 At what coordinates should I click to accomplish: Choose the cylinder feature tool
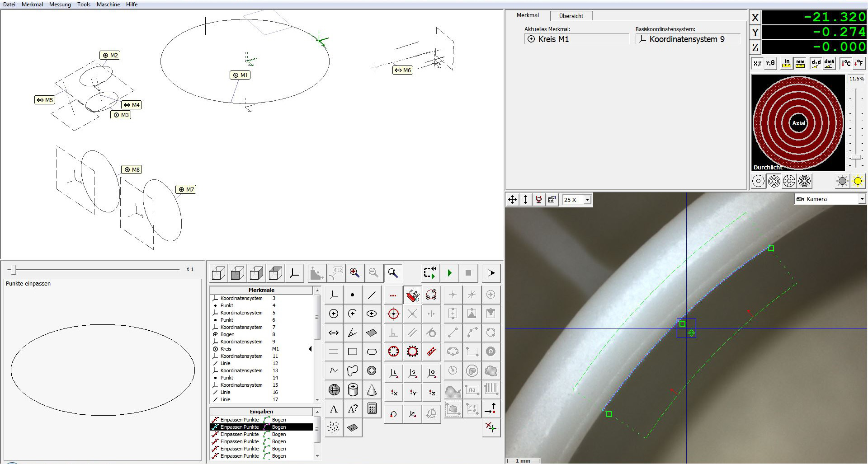click(x=353, y=389)
